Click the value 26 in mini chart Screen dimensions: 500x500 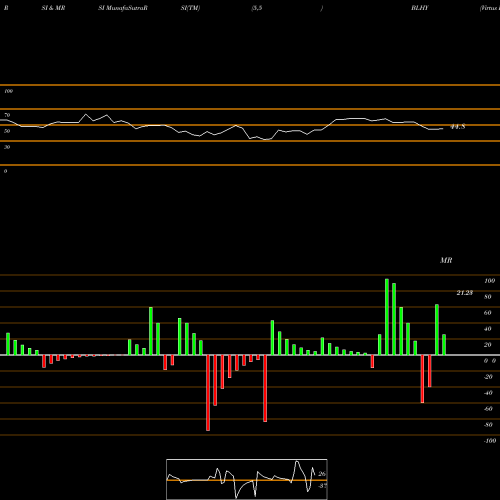coord(322,474)
